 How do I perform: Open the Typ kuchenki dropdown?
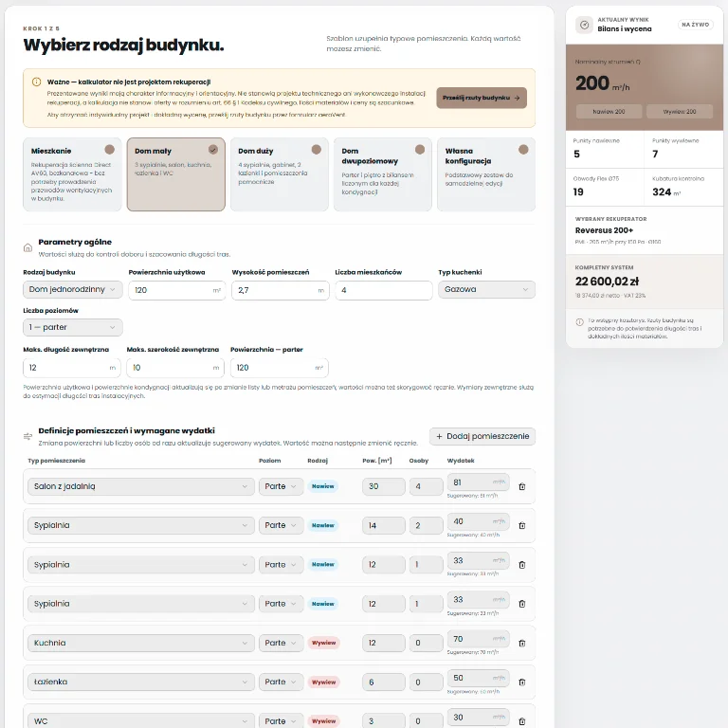click(486, 289)
